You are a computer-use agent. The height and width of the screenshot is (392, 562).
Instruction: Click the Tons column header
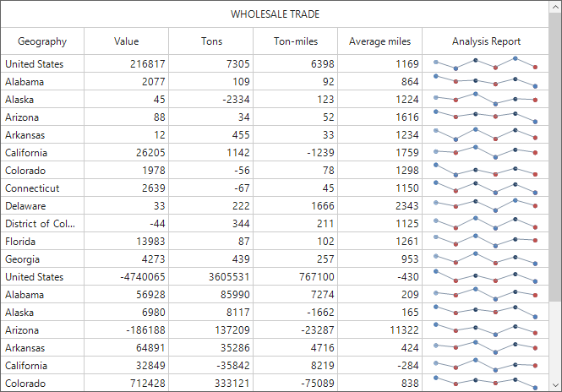210,41
